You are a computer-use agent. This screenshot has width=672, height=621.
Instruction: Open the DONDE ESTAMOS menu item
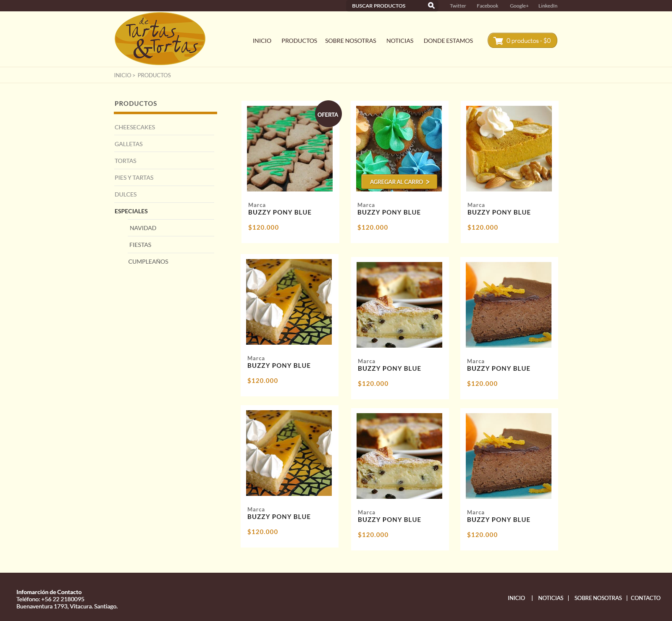tap(448, 41)
